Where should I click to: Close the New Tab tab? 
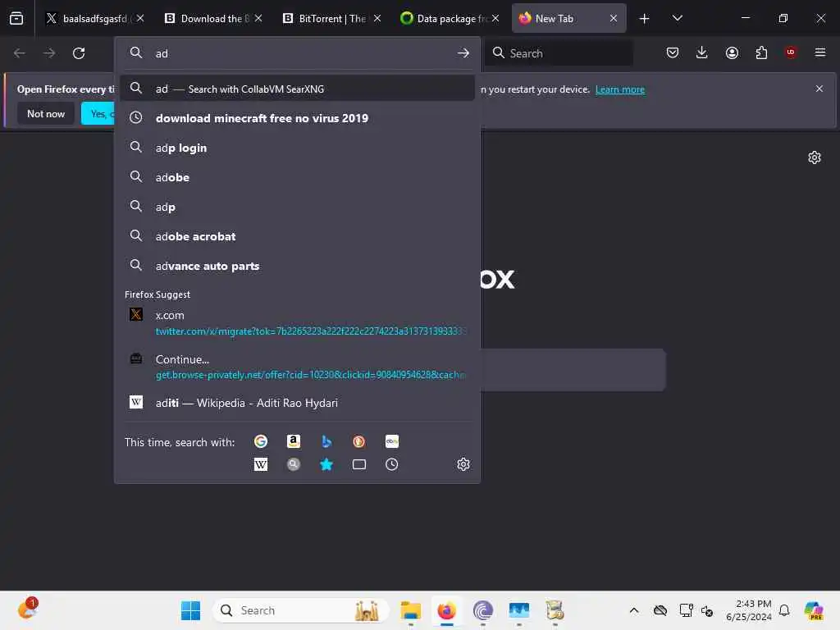(x=614, y=18)
